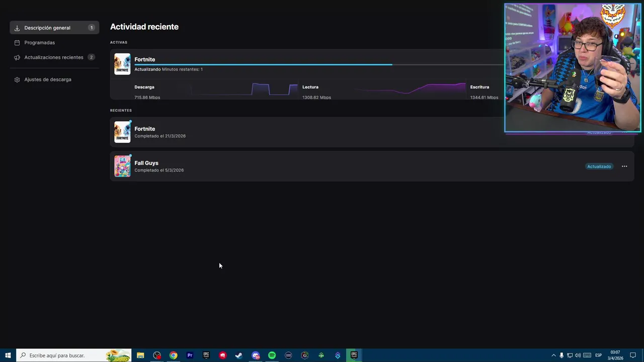Click the '1344.61 Mbps' write speed value
Viewport: 644px width, 362px height.
(484, 97)
